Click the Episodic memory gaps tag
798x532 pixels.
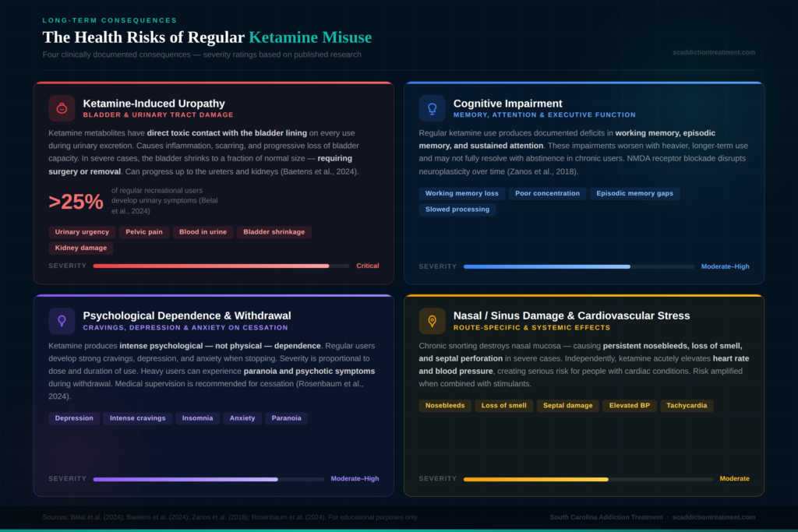tap(634, 193)
